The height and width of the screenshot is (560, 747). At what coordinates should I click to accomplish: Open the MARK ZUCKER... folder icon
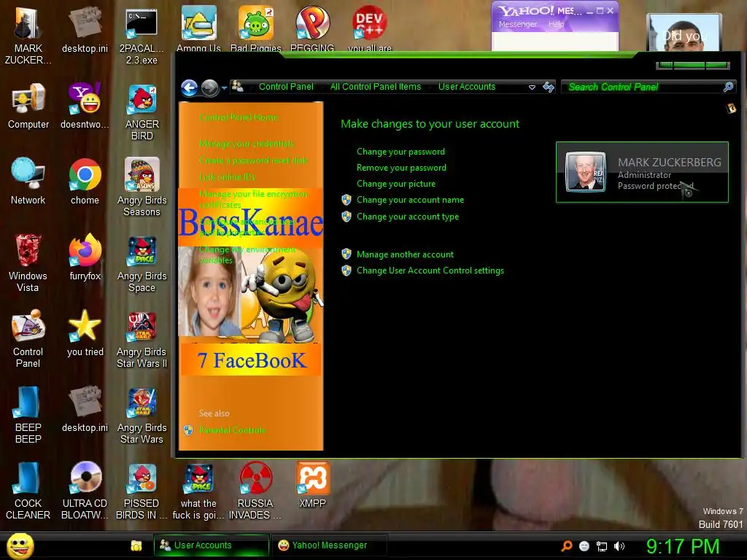click(x=28, y=37)
